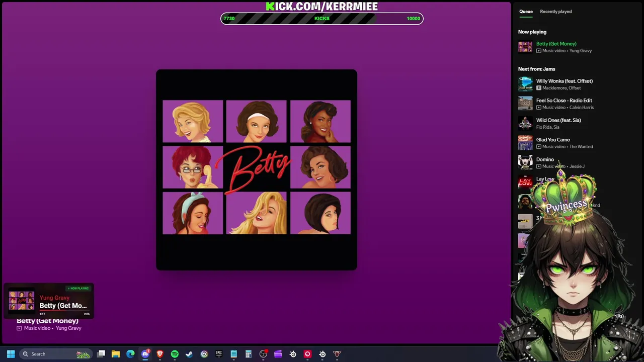644x362 pixels.
Task: Open the Notepad taskbar icon
Action: pyautogui.click(x=233, y=354)
